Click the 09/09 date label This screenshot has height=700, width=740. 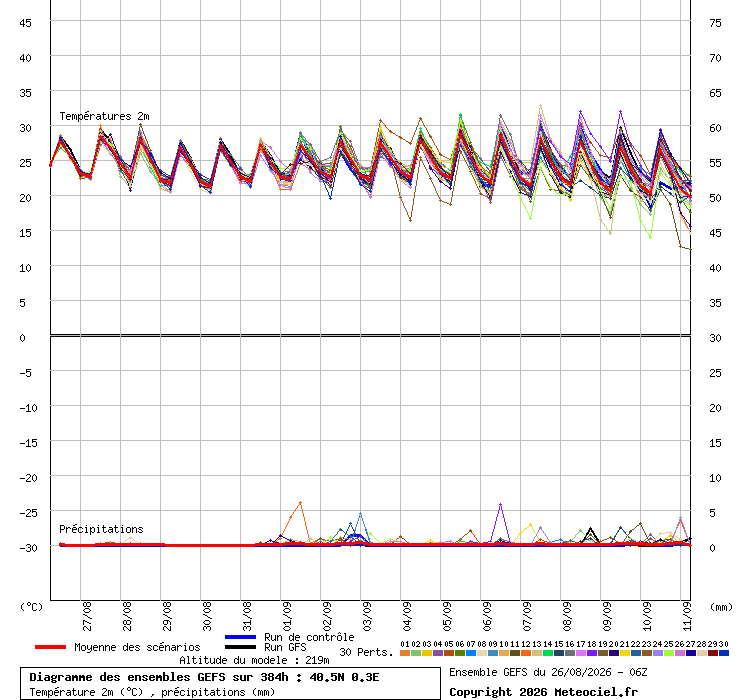pyautogui.click(x=607, y=616)
